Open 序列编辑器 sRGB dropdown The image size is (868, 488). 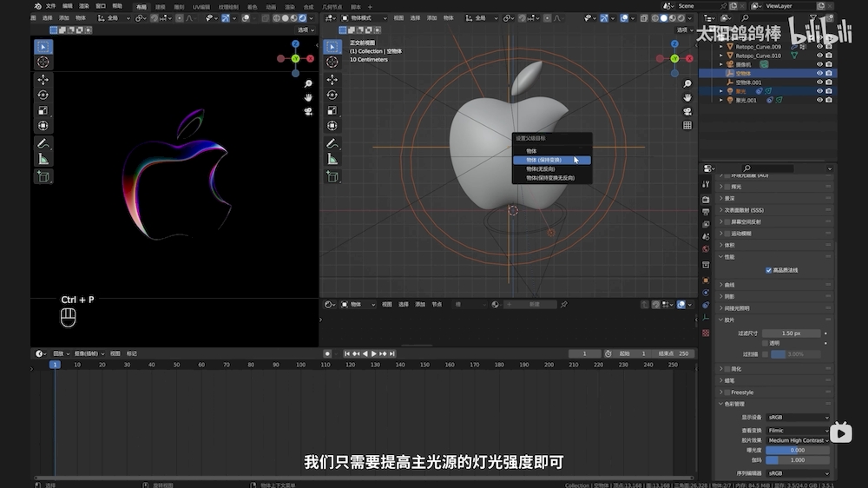click(798, 473)
